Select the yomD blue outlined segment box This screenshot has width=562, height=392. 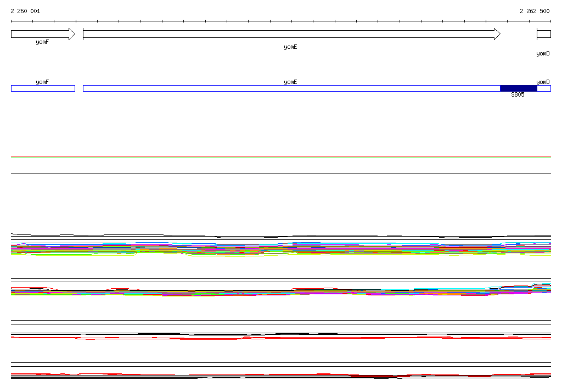tap(543, 88)
